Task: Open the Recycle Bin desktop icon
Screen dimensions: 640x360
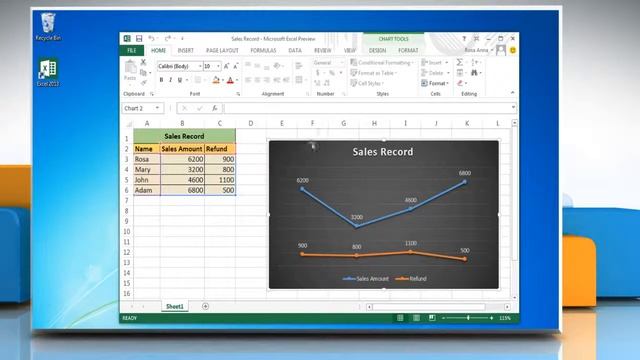Action: pyautogui.click(x=48, y=27)
